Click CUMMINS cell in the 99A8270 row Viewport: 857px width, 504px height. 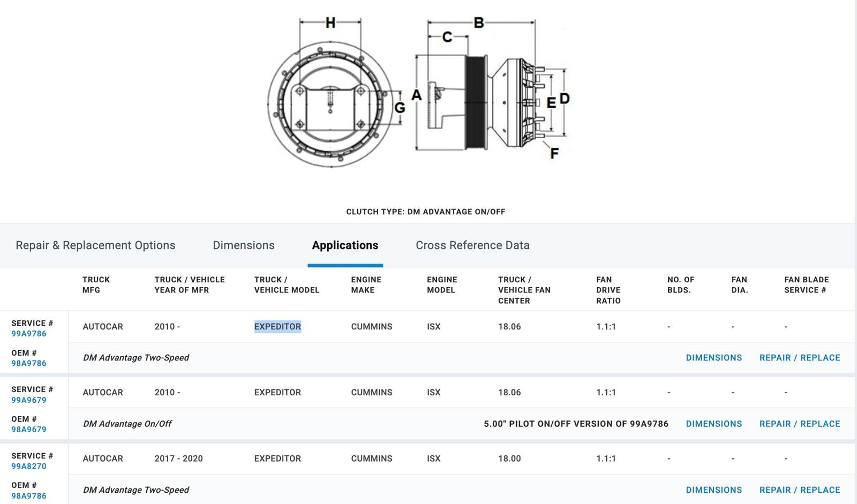(372, 458)
